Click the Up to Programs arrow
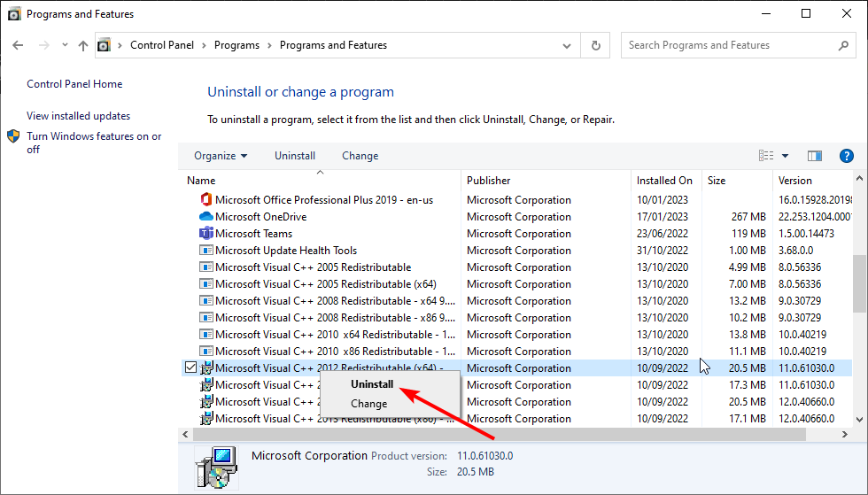 [82, 45]
